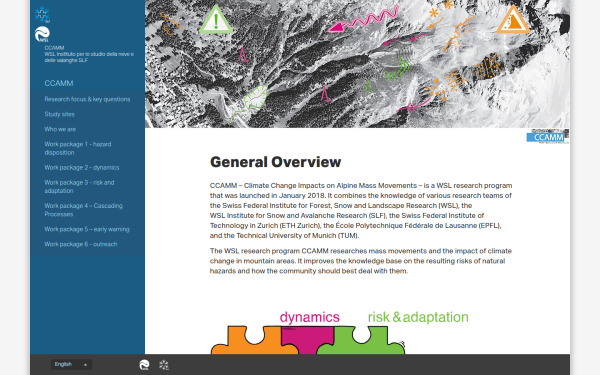Viewport: 600px width, 375px height.
Task: Open Research focus & key questions
Action: coord(87,99)
